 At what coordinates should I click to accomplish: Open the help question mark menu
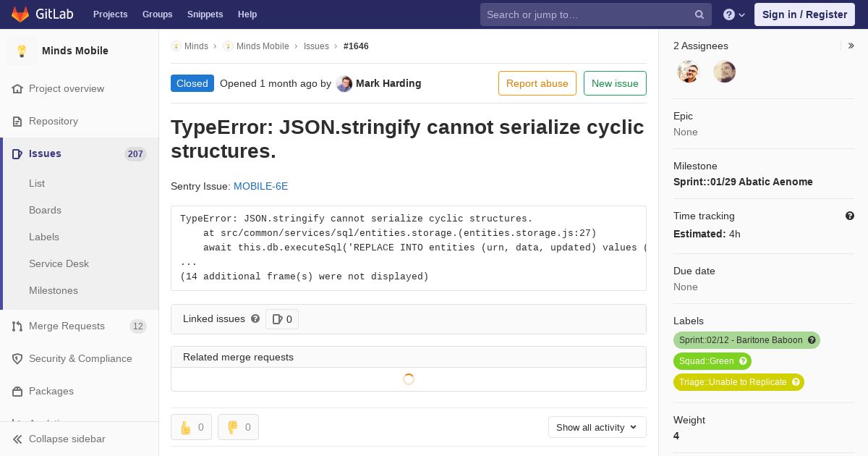734,14
